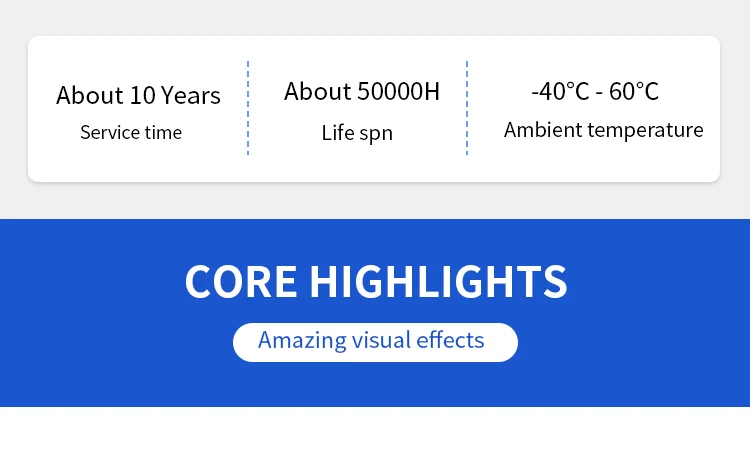
Task: Select the "Ambient temperature" label
Action: 603,130
